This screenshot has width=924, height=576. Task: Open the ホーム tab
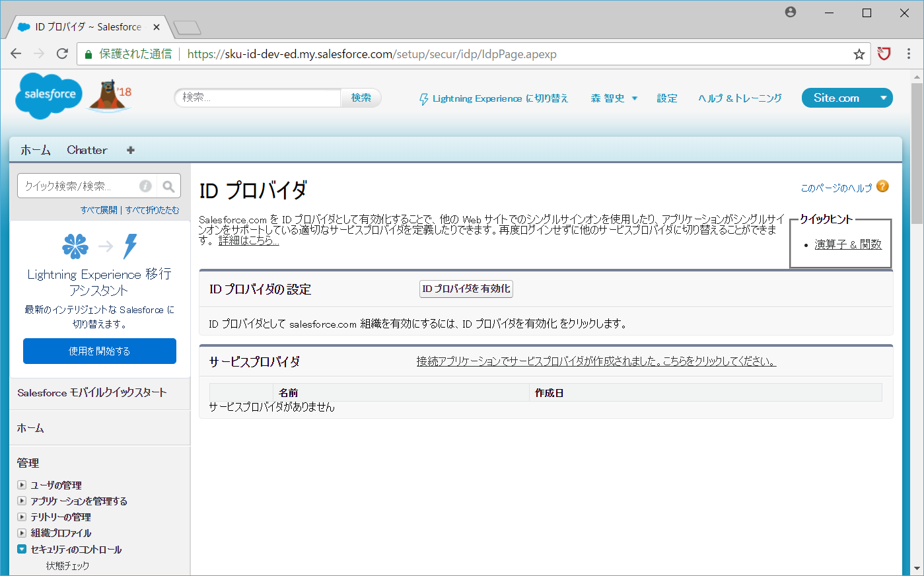[x=36, y=150]
